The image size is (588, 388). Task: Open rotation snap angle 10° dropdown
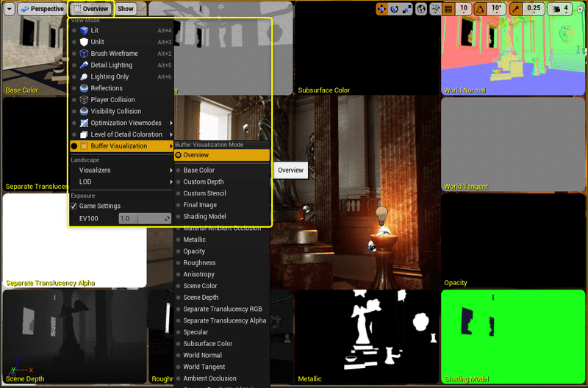pos(497,9)
